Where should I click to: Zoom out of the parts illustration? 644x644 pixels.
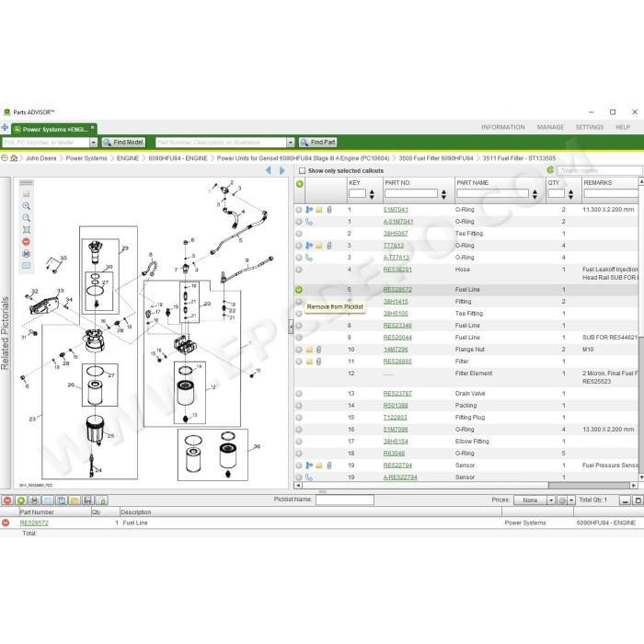pyautogui.click(x=27, y=218)
